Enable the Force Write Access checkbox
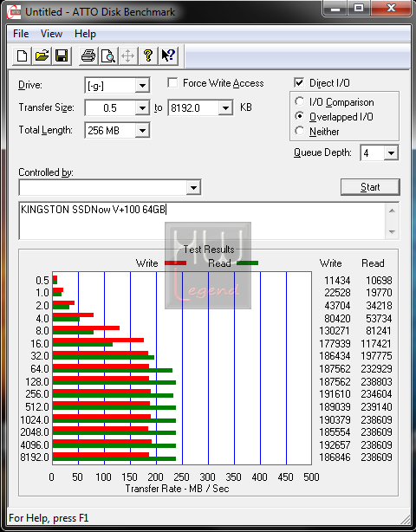The height and width of the screenshot is (532, 416). (x=172, y=83)
